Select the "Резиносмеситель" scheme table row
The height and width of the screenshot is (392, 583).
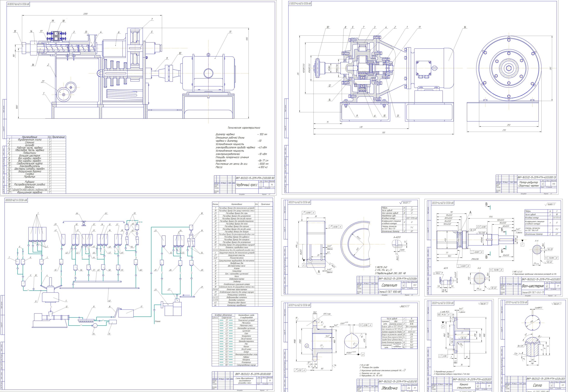pyautogui.click(x=242, y=258)
